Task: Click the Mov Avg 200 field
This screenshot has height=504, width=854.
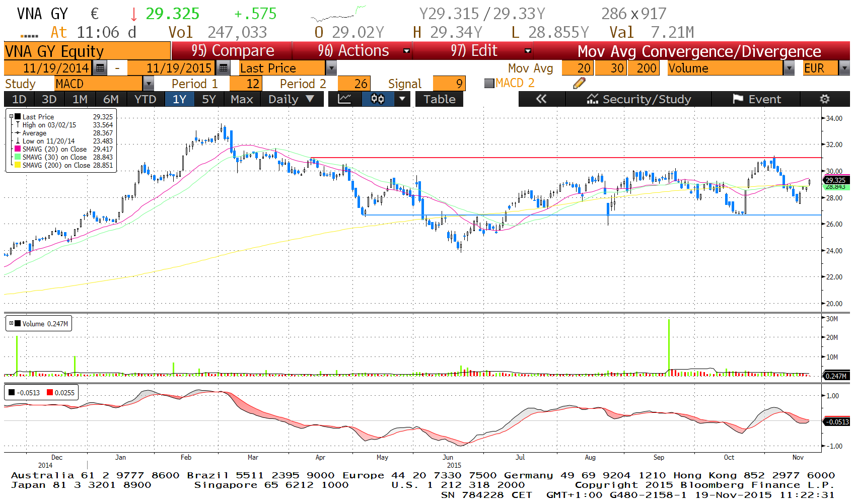Action: (643, 68)
